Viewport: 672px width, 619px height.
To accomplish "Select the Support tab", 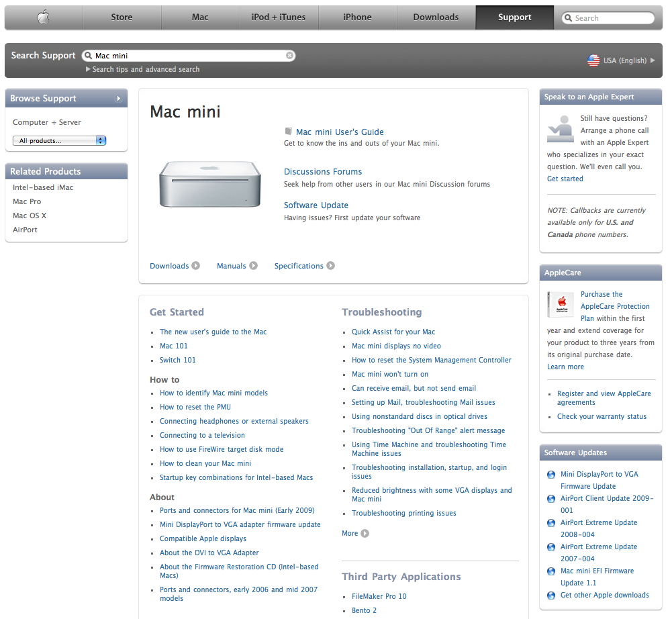I will [x=514, y=17].
